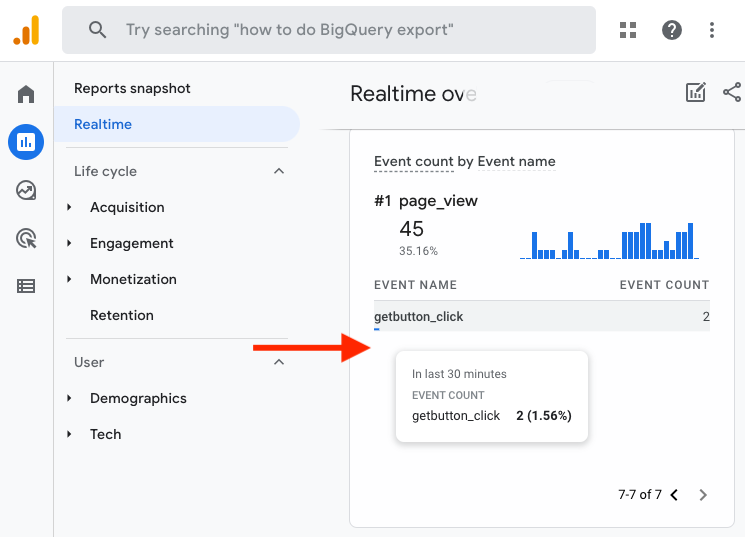Expand the Engagement reports group
Screen dimensions: 745x537
pos(131,243)
